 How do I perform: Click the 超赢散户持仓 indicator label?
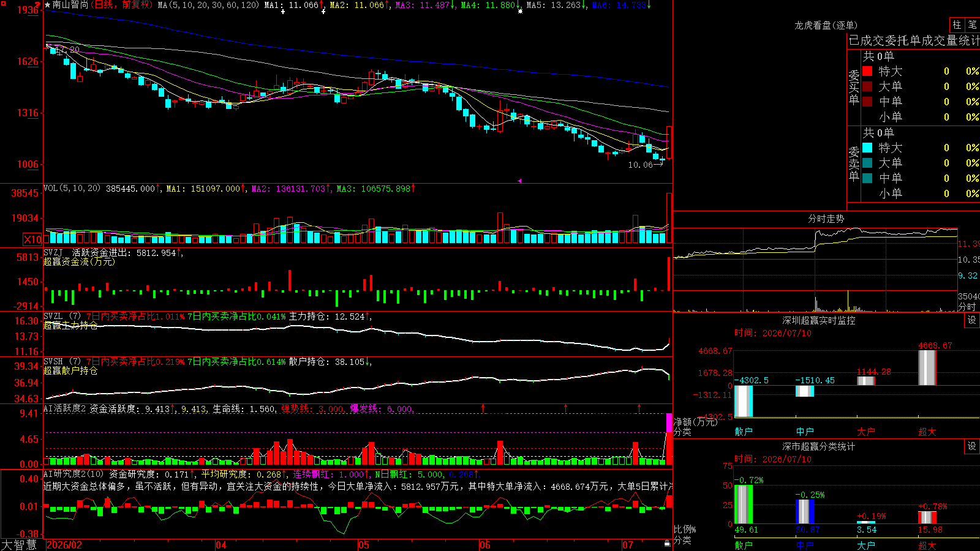pyautogui.click(x=70, y=370)
